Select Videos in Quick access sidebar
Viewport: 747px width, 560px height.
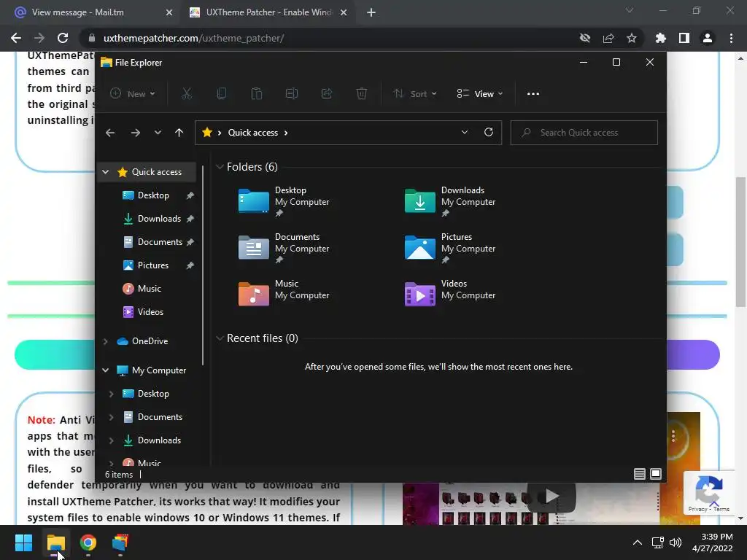(150, 312)
